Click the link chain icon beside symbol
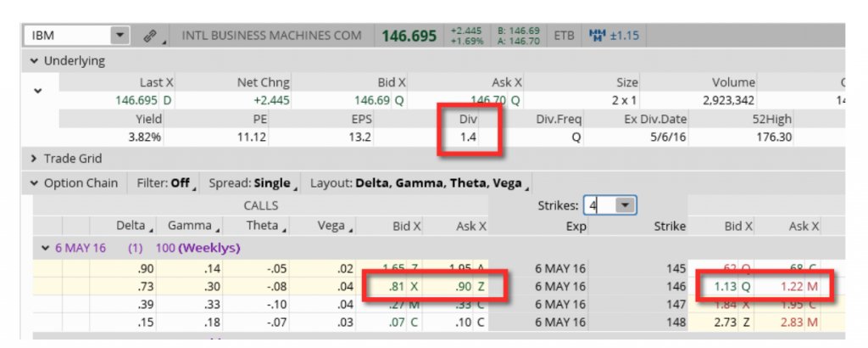Viewport: 868px width, 348px height. click(x=149, y=36)
